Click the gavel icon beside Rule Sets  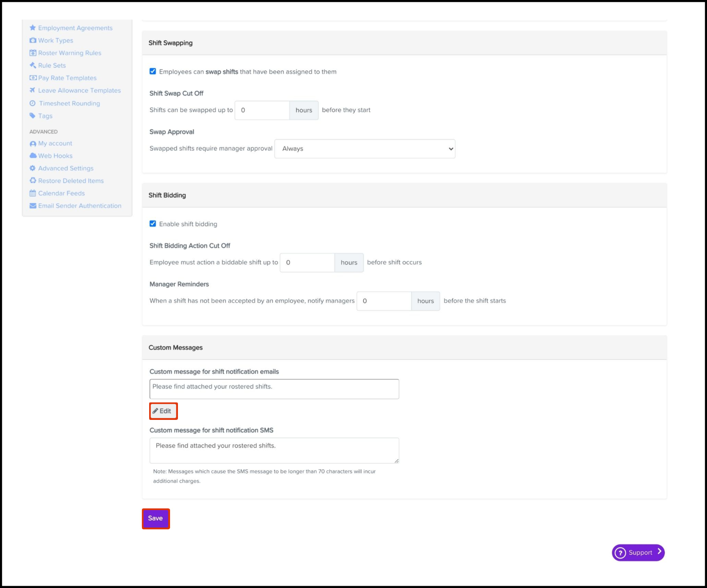(33, 65)
